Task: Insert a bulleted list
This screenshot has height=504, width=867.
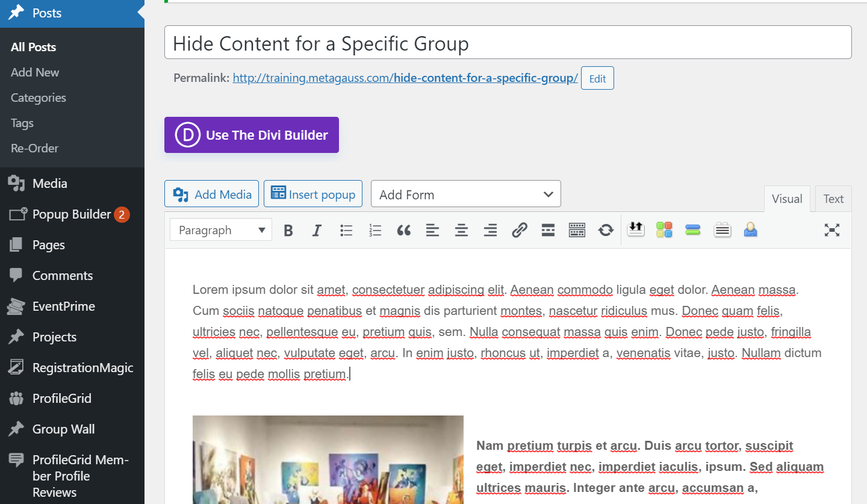Action: 346,230
